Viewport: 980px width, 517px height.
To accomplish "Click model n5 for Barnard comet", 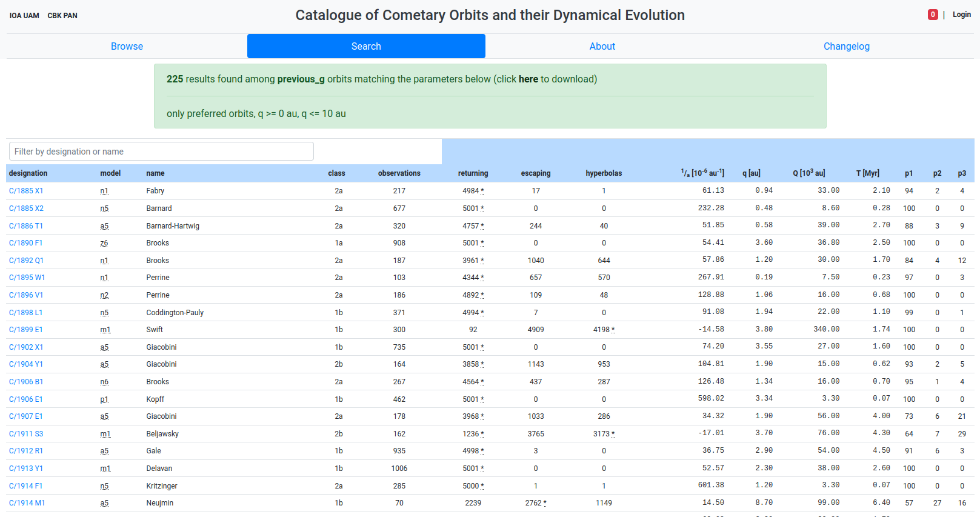I will pos(104,208).
